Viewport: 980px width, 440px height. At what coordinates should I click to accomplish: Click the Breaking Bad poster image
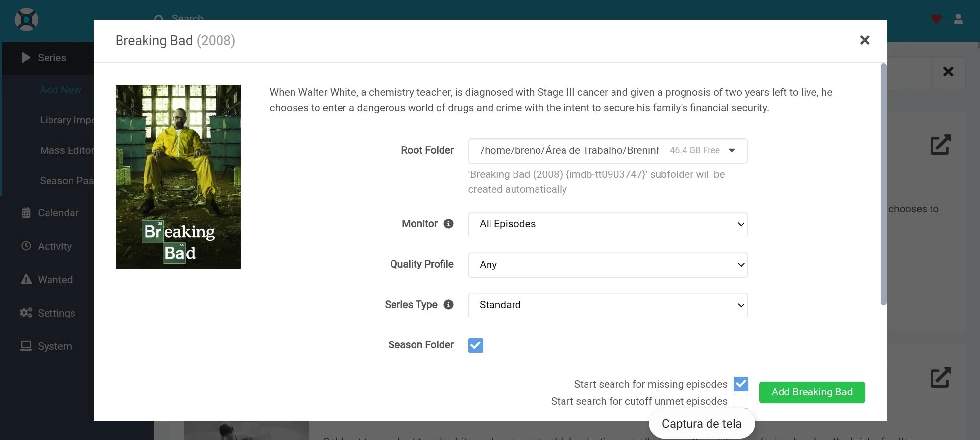point(178,176)
